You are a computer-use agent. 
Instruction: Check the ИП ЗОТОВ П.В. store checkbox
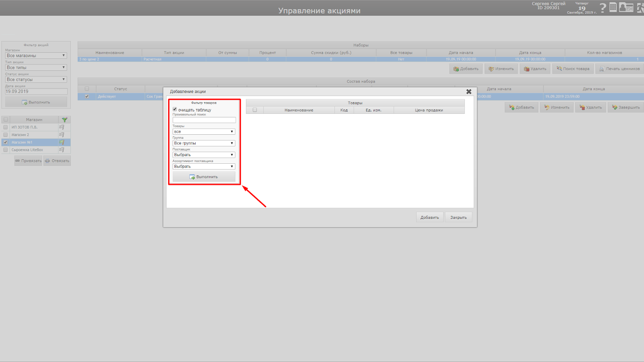[6, 127]
